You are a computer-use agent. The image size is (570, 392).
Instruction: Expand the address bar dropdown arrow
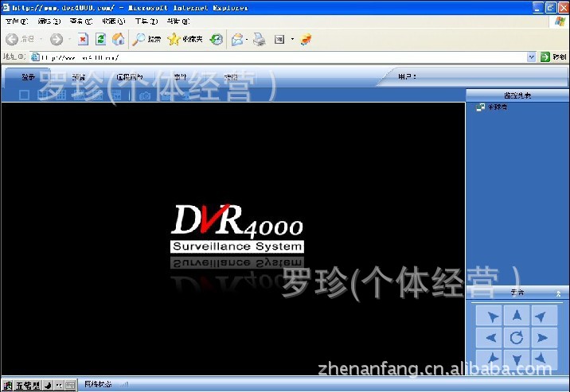click(532, 56)
